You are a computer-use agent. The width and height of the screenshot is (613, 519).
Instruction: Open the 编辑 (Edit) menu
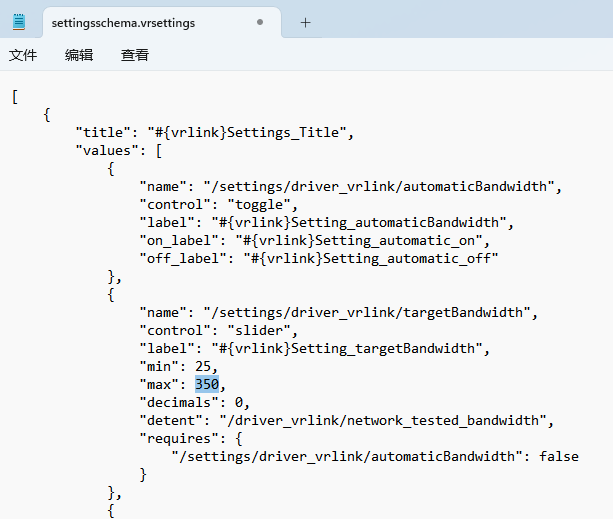(x=79, y=56)
